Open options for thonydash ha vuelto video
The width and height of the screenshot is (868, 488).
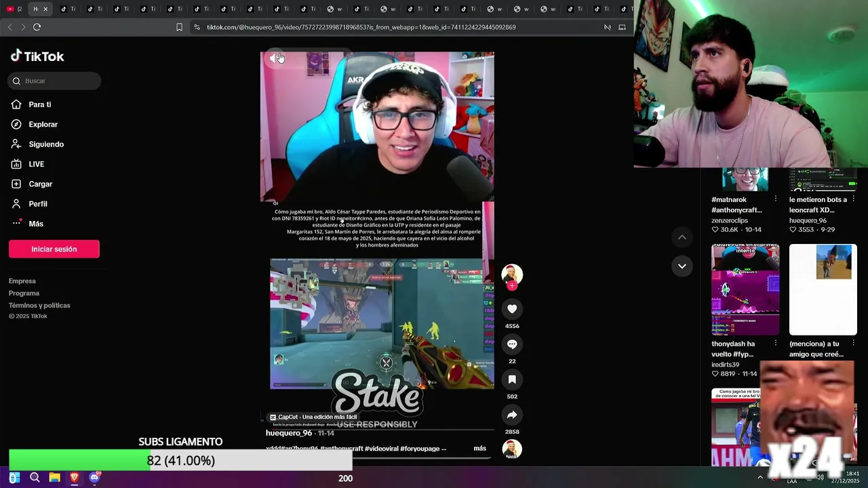click(776, 343)
